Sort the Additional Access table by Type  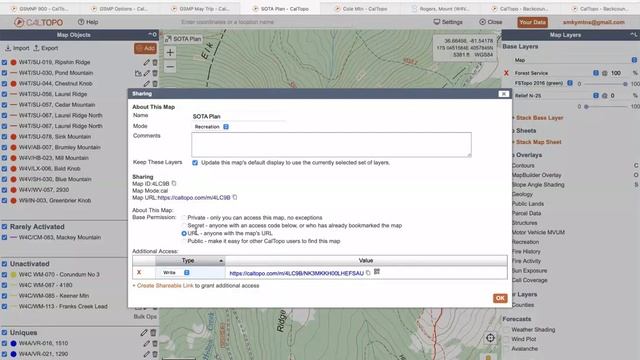coord(190,260)
